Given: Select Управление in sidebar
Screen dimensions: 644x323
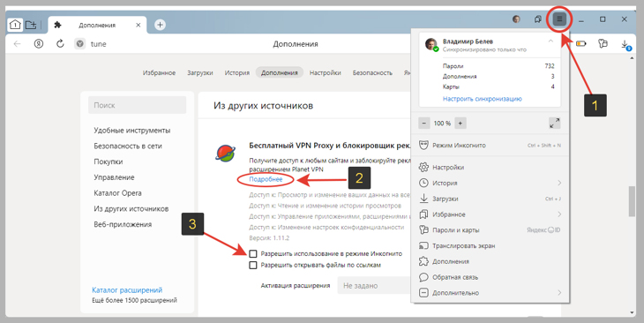Looking at the screenshot, I should [114, 177].
